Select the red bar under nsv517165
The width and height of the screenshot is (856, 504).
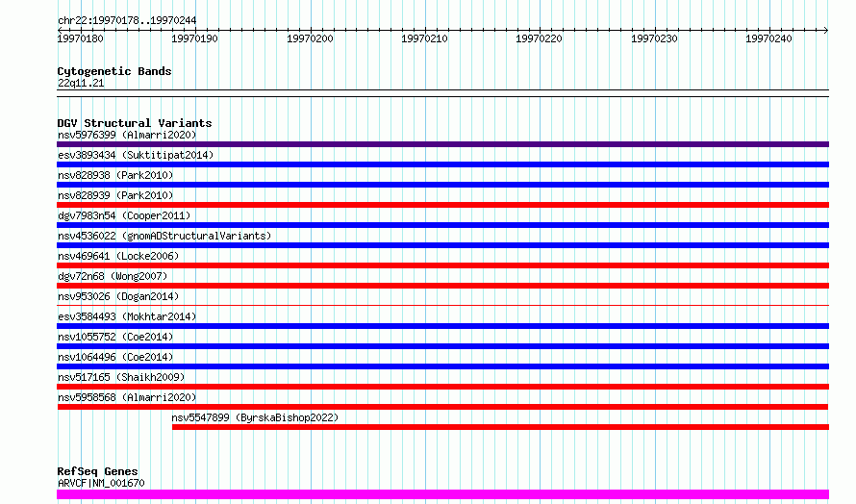tap(442, 387)
